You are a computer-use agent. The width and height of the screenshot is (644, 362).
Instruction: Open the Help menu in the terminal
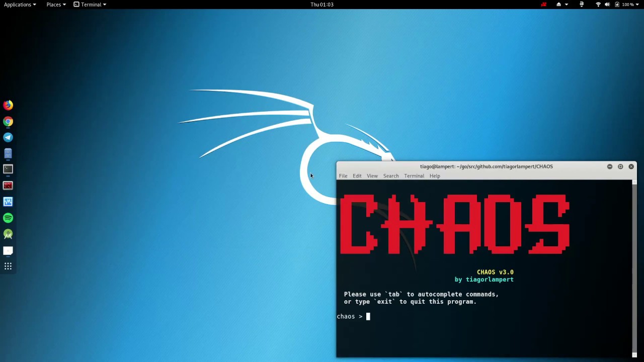click(434, 175)
